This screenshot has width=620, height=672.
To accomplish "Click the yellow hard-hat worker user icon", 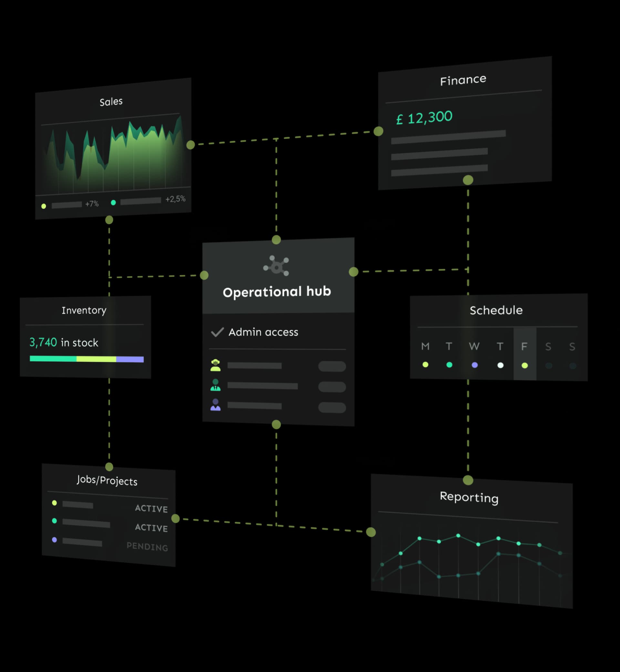I will (215, 365).
